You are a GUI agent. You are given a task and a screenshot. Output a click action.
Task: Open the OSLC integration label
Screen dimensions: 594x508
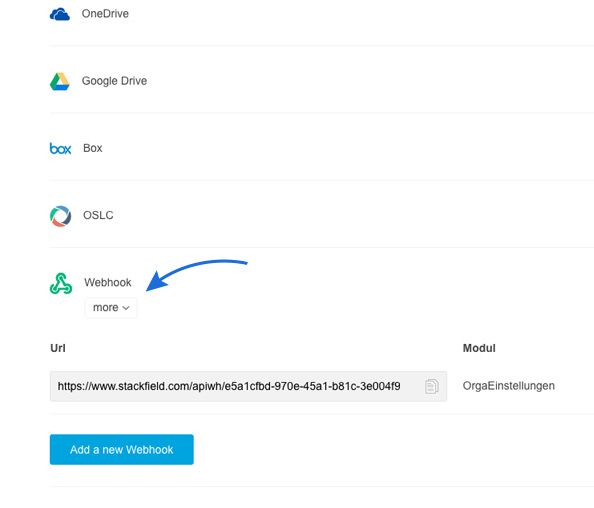tap(98, 215)
